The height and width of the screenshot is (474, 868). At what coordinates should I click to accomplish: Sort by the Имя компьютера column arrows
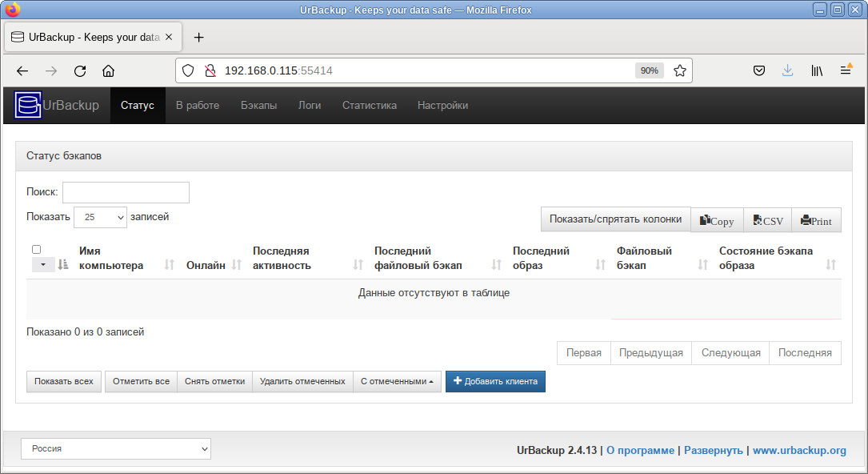(x=170, y=265)
